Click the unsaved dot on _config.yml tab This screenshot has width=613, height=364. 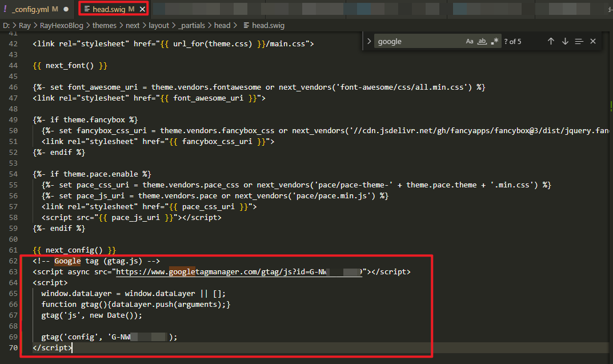tap(66, 9)
